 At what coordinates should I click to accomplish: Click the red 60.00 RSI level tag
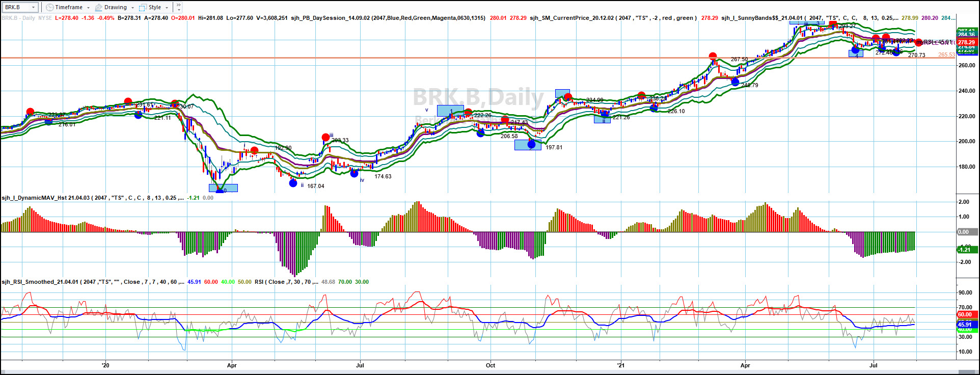point(966,315)
